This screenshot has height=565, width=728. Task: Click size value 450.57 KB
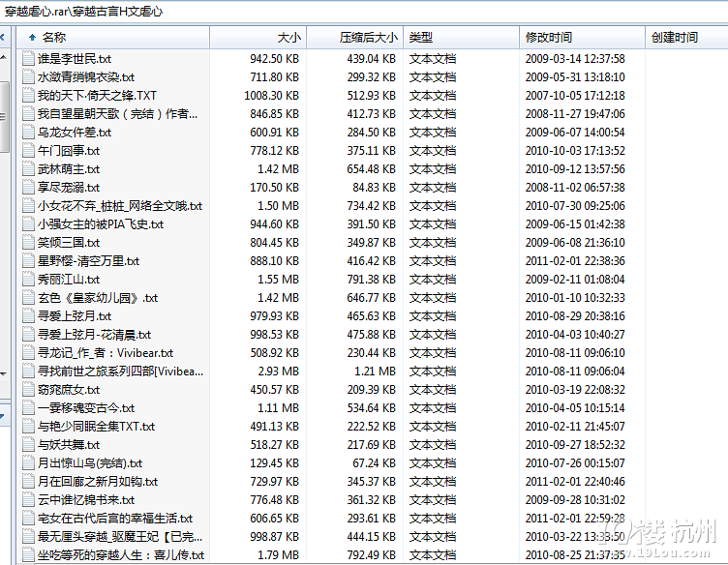click(275, 390)
